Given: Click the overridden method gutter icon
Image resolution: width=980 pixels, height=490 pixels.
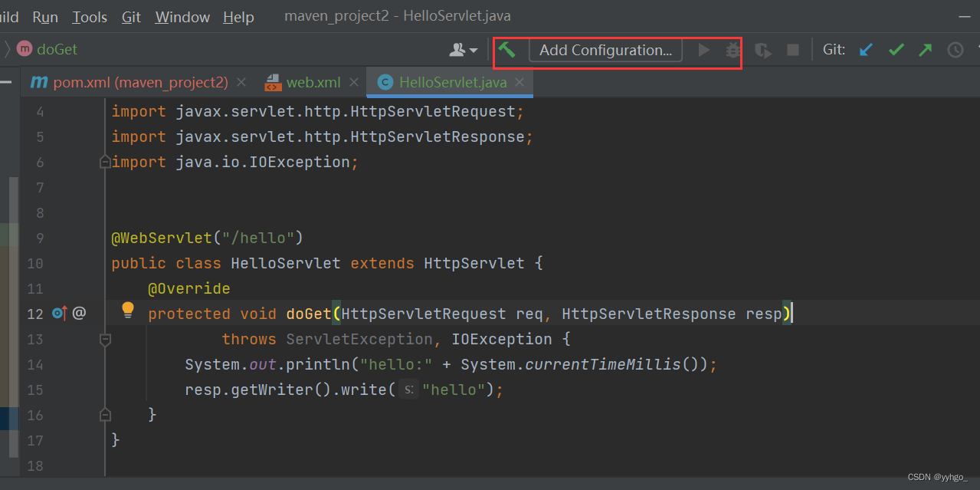Looking at the screenshot, I should coord(59,313).
